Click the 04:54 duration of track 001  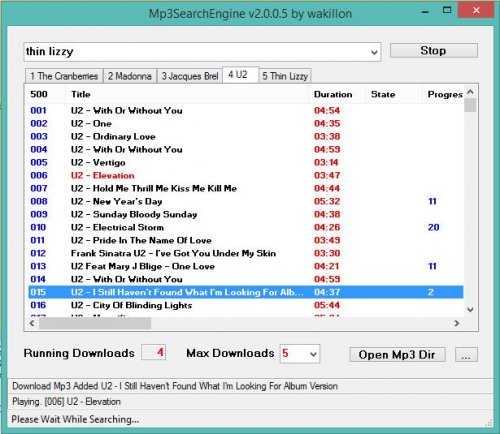[x=327, y=111]
